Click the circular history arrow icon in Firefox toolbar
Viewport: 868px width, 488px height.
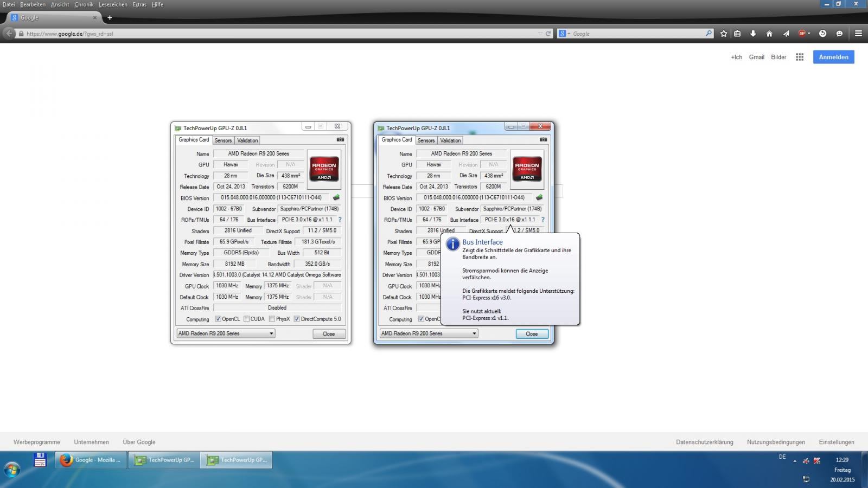[823, 34]
